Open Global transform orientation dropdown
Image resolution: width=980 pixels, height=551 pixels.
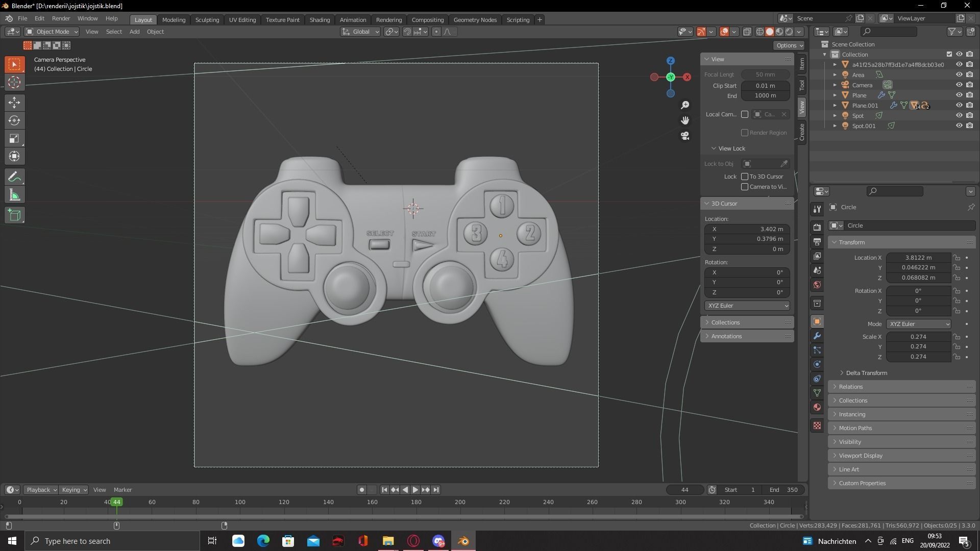(x=360, y=32)
